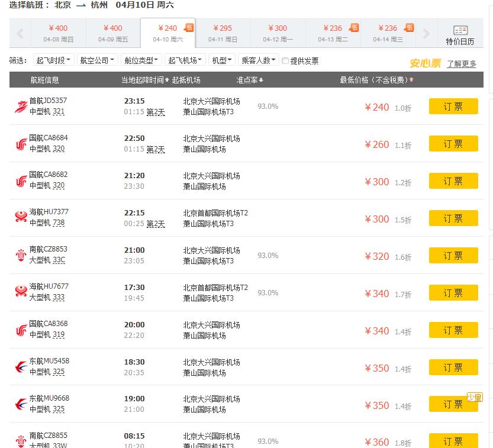
Task: Book flight JD5357 via its 订票 button
Action: 453,107
